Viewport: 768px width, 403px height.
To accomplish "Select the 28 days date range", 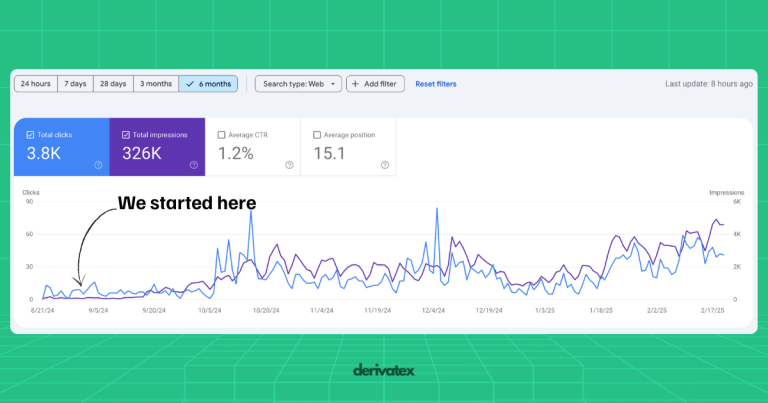I will [x=113, y=84].
